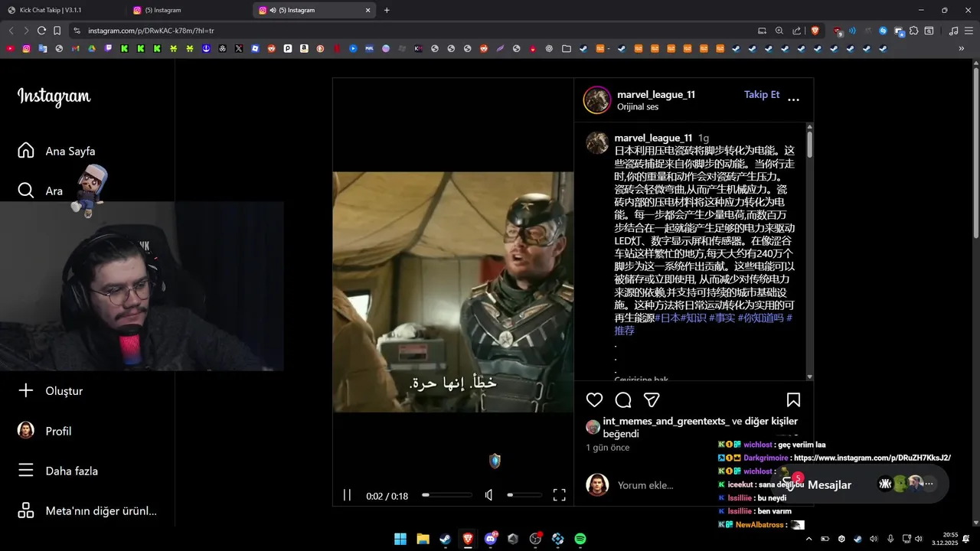
Task: Open the Instagram link from Darkgrimoire in chat
Action: coord(872,458)
